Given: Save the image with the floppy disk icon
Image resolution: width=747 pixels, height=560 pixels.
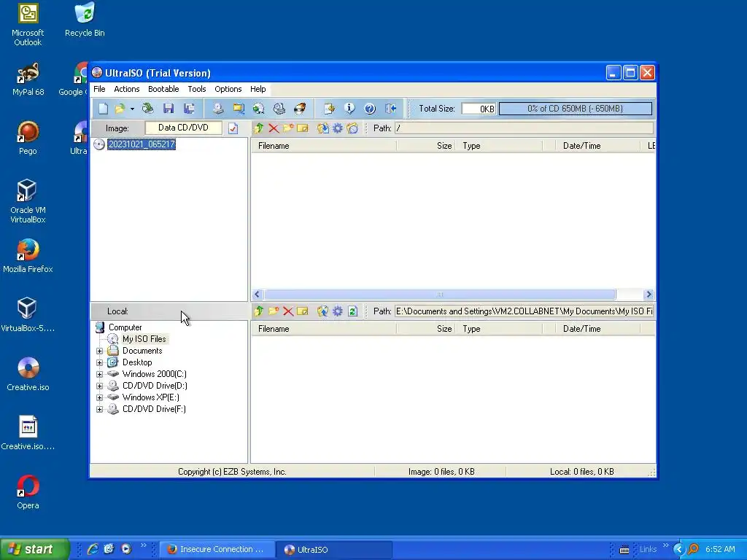Looking at the screenshot, I should tap(169, 109).
